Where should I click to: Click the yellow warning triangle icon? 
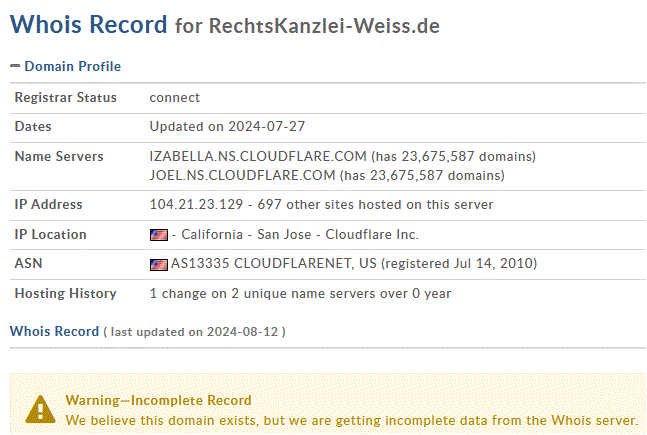[x=40, y=409]
